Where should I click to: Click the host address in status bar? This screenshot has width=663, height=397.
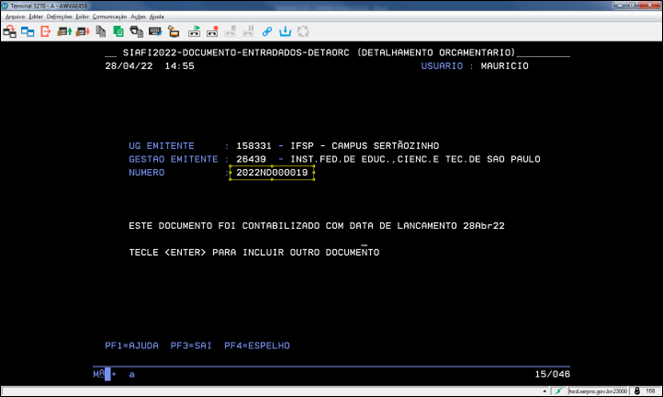click(x=597, y=391)
